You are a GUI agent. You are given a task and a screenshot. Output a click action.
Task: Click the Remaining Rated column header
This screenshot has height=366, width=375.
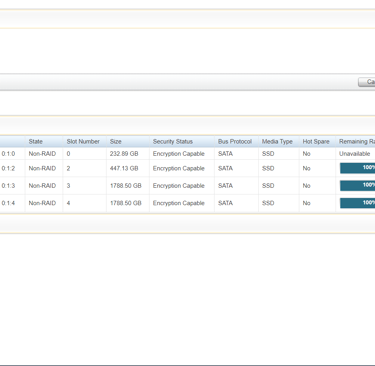(x=356, y=142)
